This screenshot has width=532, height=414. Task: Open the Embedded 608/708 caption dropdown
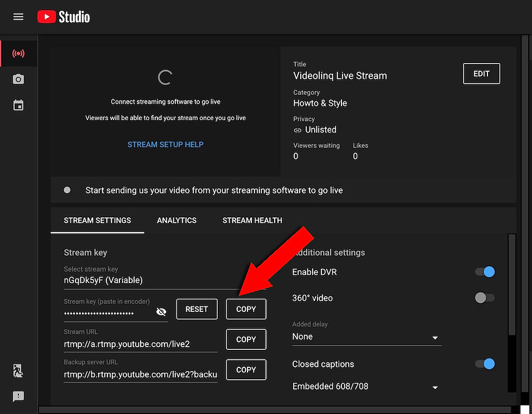pos(367,386)
